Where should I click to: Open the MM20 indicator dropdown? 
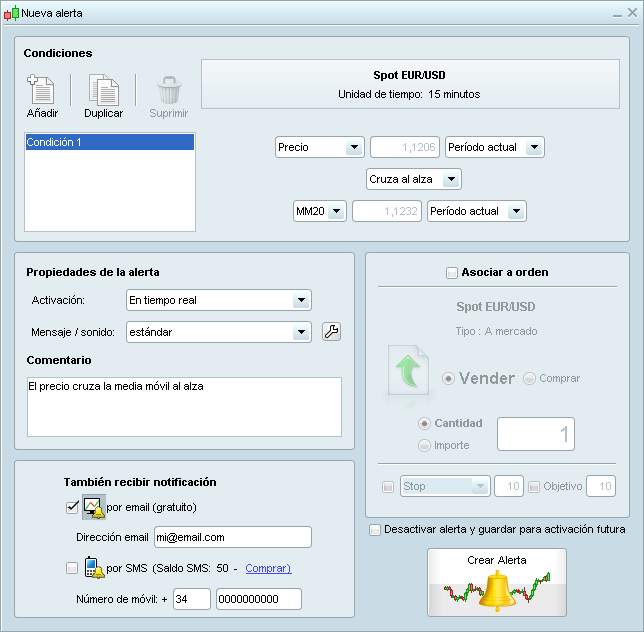[x=320, y=211]
